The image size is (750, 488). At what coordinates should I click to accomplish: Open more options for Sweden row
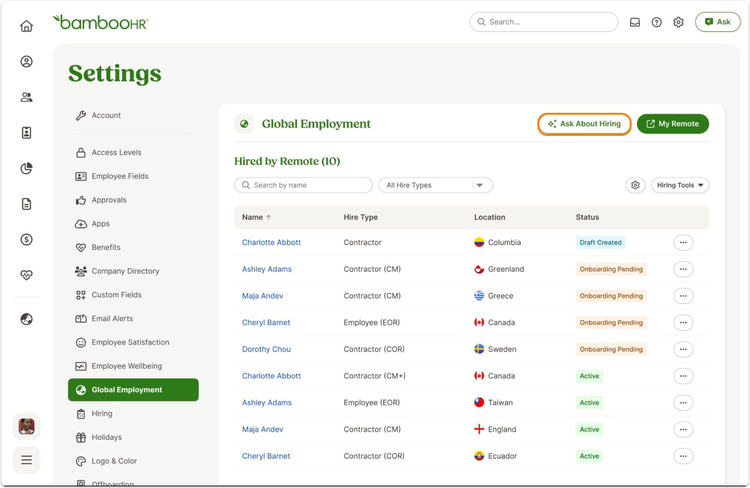[683, 349]
